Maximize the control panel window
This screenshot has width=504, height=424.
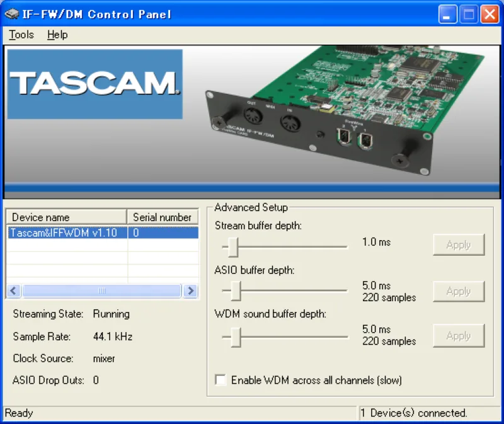[469, 14]
